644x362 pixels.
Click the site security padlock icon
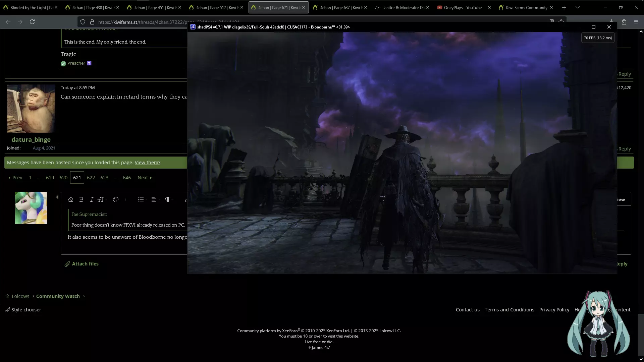[92, 22]
